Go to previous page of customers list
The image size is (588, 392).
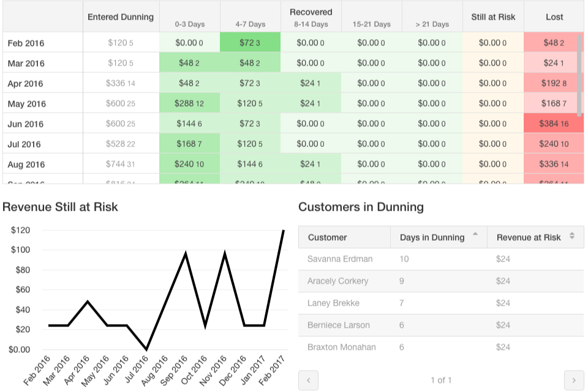tap(308, 380)
